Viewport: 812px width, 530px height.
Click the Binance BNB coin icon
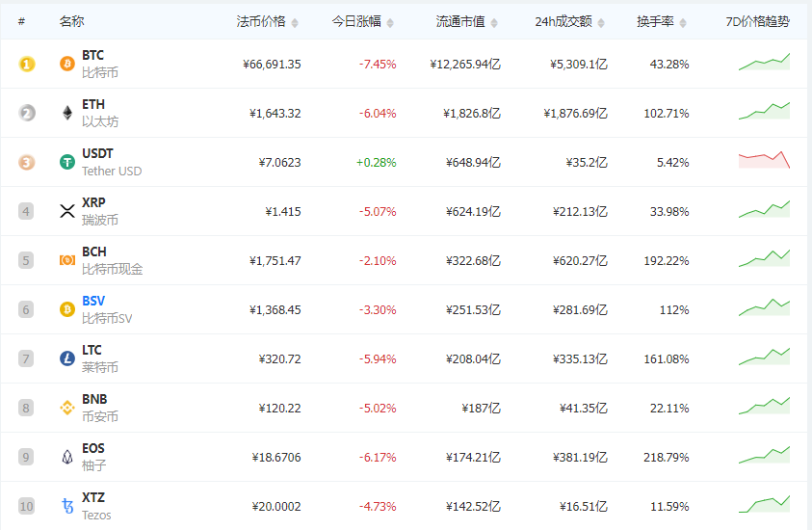click(x=67, y=408)
